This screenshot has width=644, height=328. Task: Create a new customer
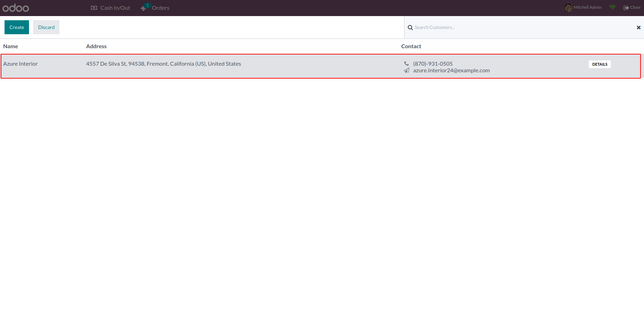pos(17,27)
